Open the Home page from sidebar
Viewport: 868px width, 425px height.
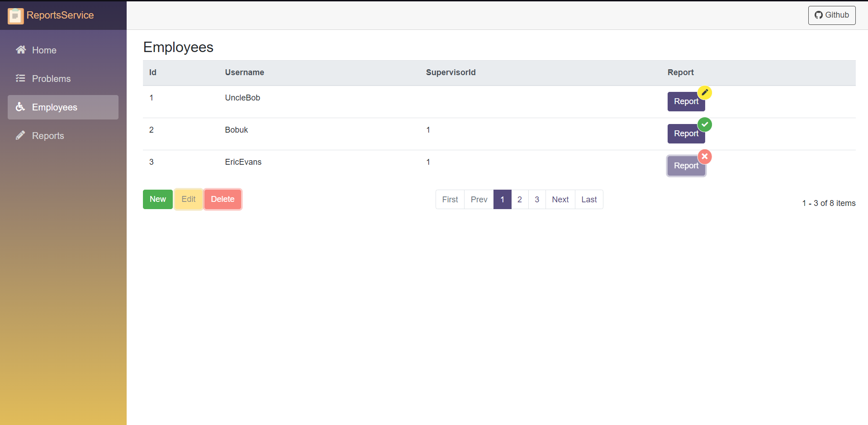coord(63,50)
